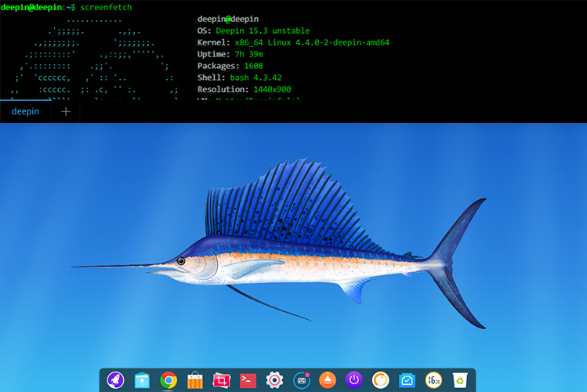
Task: Click the purple power shutdown icon
Action: click(354, 380)
